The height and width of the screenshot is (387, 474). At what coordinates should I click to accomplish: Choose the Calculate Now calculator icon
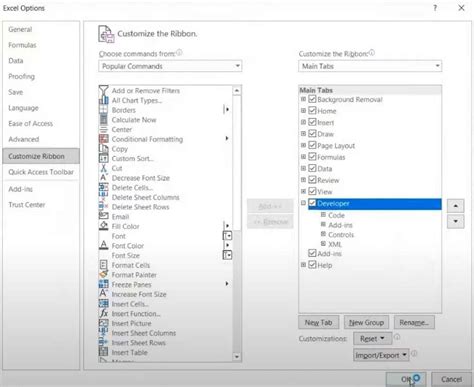(104, 119)
